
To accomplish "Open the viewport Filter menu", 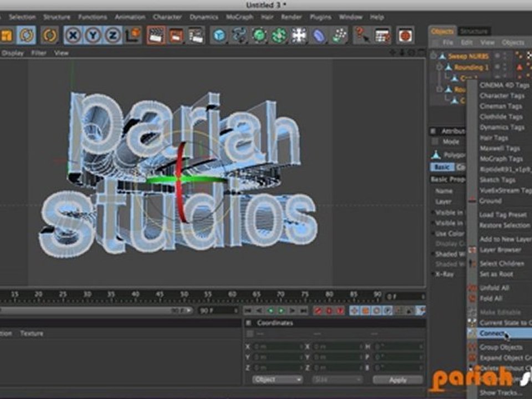I will point(39,53).
